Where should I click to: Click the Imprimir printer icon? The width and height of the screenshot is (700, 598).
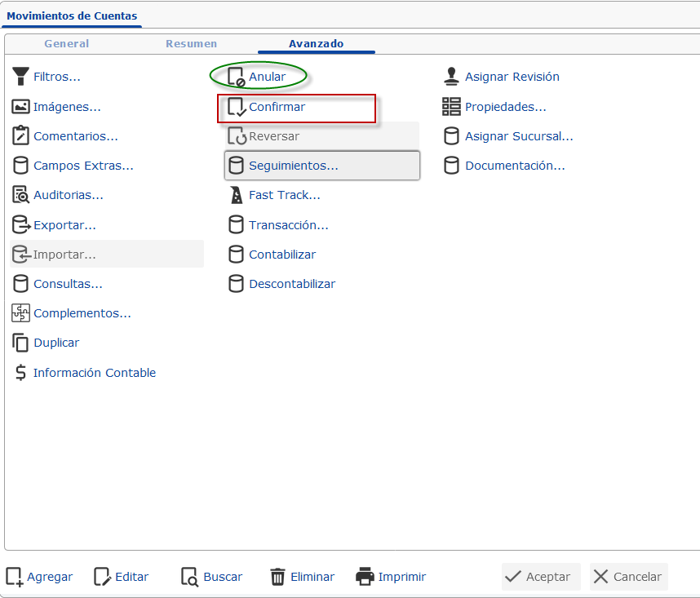click(x=366, y=577)
